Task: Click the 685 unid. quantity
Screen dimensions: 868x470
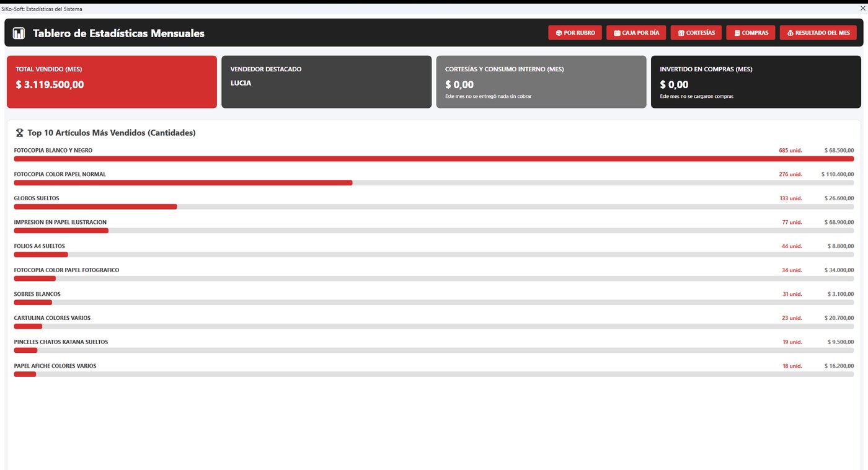Action: click(x=790, y=151)
